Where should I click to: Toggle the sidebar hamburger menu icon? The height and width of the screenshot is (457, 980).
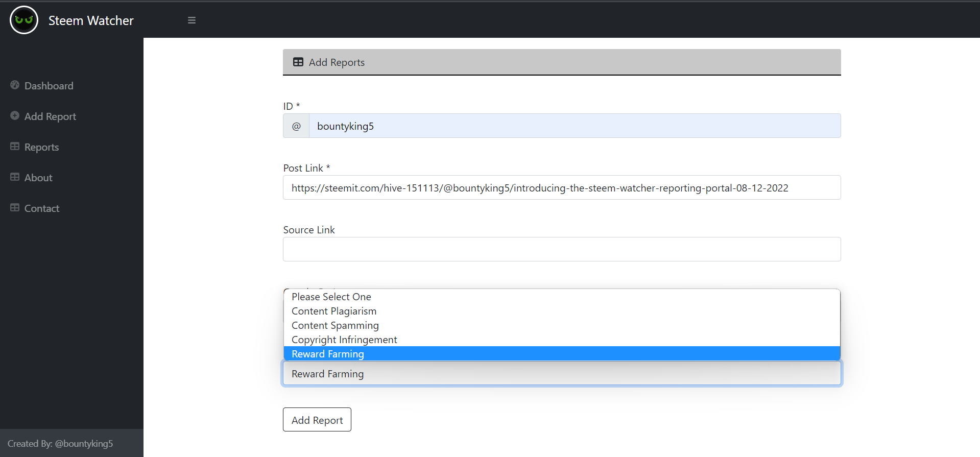[x=192, y=20]
